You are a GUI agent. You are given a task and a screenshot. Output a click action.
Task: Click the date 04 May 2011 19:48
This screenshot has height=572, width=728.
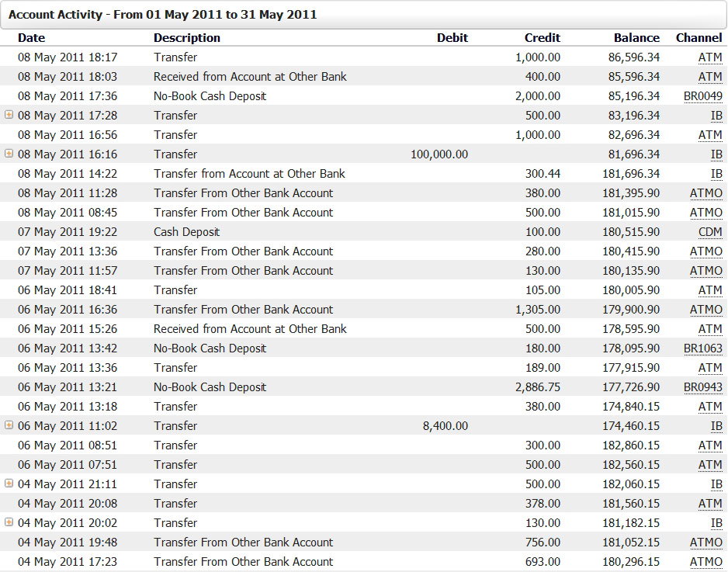pyautogui.click(x=68, y=543)
